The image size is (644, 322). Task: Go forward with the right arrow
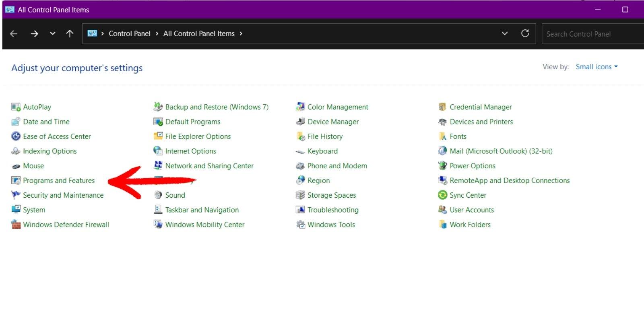pyautogui.click(x=34, y=34)
